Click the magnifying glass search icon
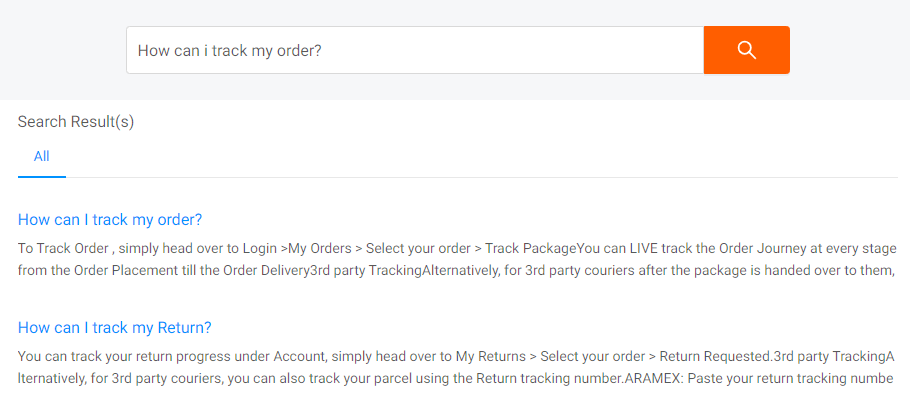Screen dimensions: 910x398 (x=746, y=50)
